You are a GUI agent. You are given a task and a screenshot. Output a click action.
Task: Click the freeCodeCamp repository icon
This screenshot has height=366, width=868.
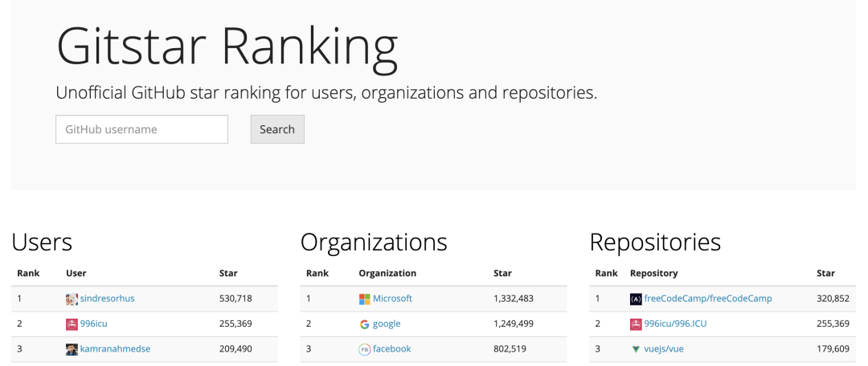(636, 299)
